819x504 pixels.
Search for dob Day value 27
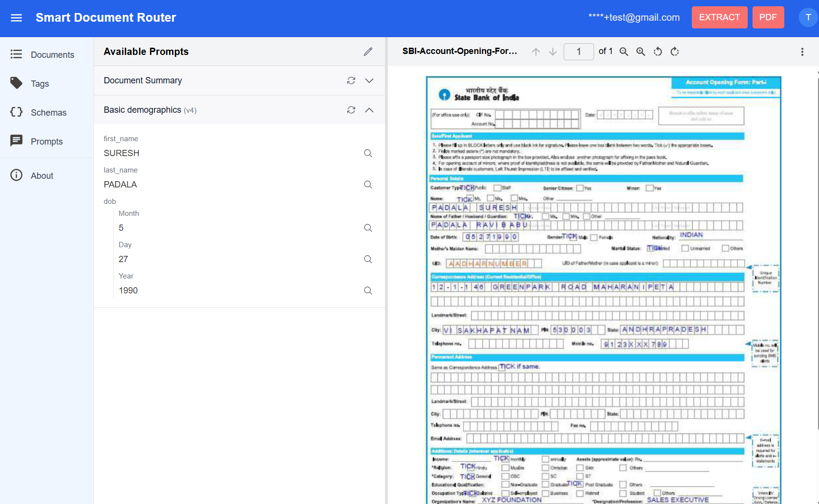pos(368,259)
